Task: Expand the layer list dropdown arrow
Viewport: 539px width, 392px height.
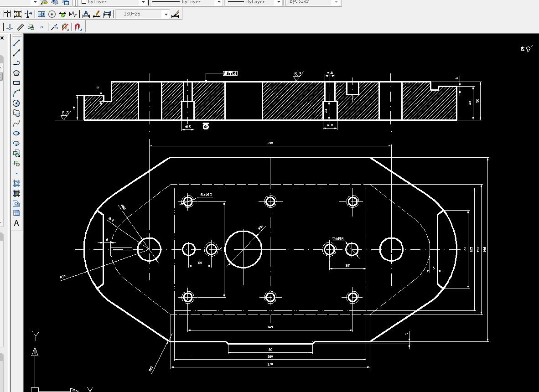Action: coord(35,2)
